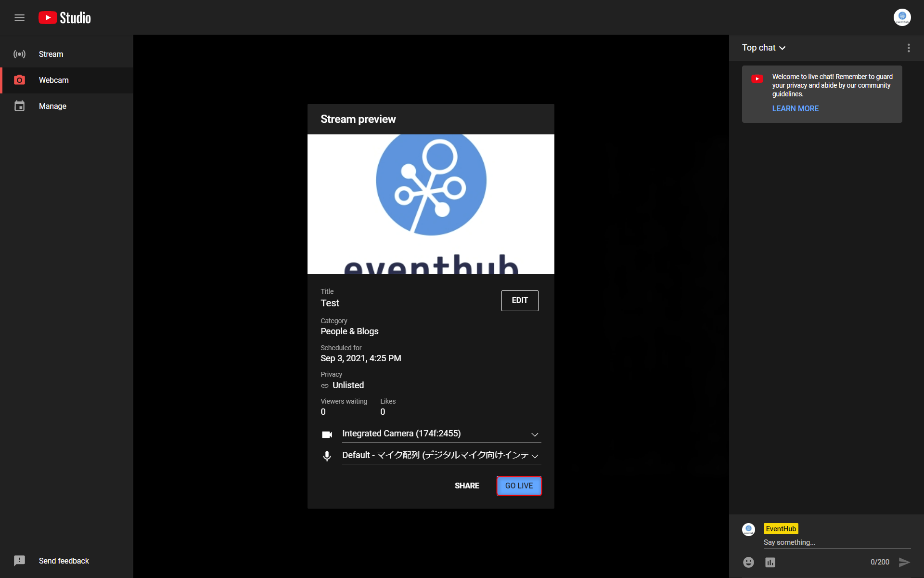This screenshot has height=578, width=924.
Task: Click the Stream broadcast icon
Action: click(x=19, y=54)
